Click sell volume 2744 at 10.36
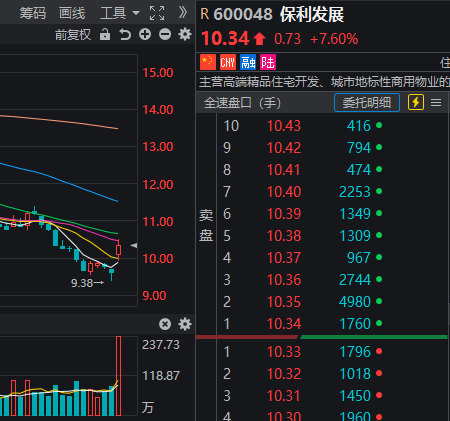The height and width of the screenshot is (421, 450). [355, 280]
